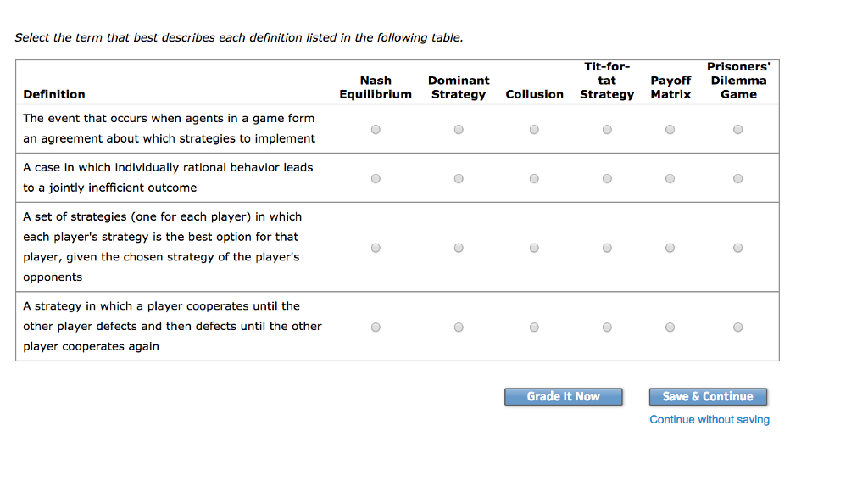This screenshot has width=868, height=504.
Task: Select Nash Equilibrium for the agreement definition row
Action: (x=376, y=130)
